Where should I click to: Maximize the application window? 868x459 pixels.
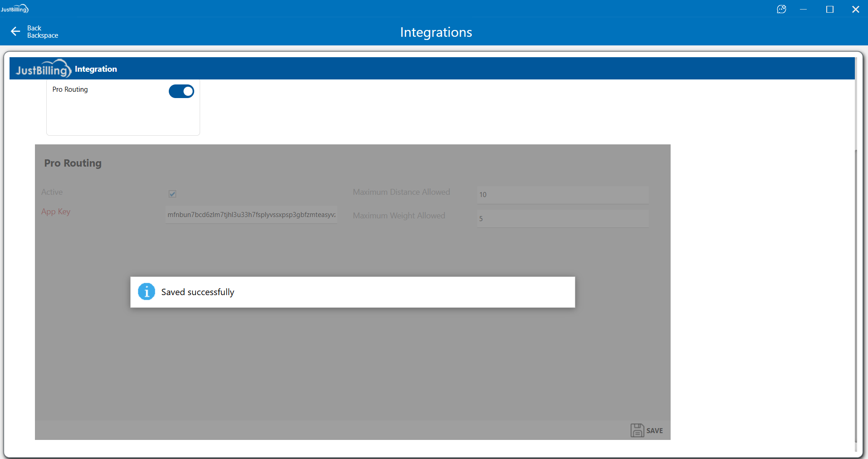tap(830, 9)
